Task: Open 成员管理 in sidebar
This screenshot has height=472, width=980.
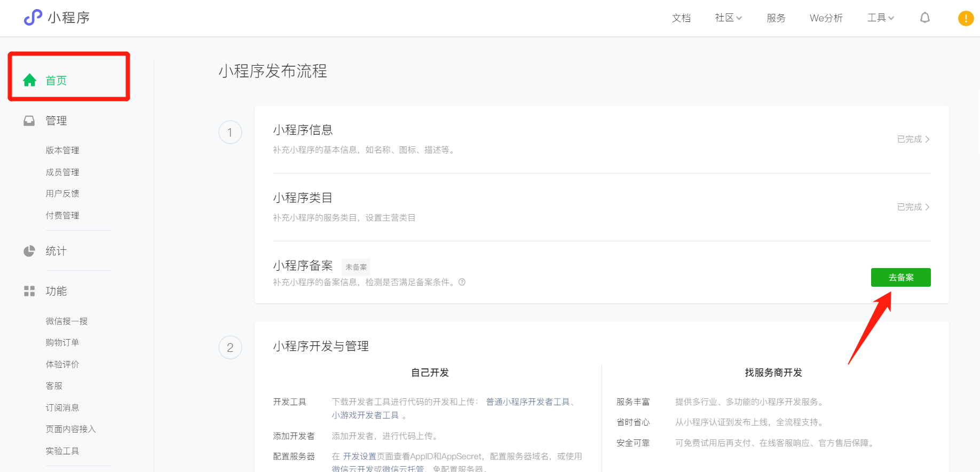Action: coord(62,172)
